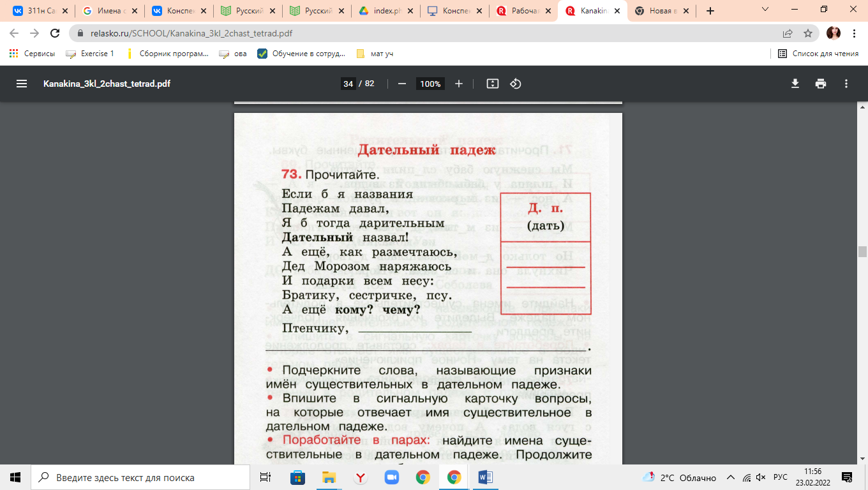Reload the current page
This screenshot has height=490, width=868.
pos(55,33)
